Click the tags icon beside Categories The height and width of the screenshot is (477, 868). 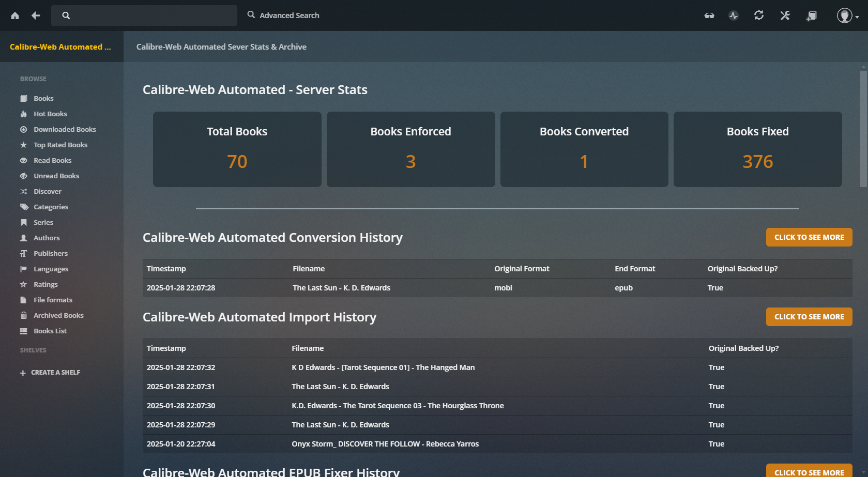pyautogui.click(x=24, y=207)
